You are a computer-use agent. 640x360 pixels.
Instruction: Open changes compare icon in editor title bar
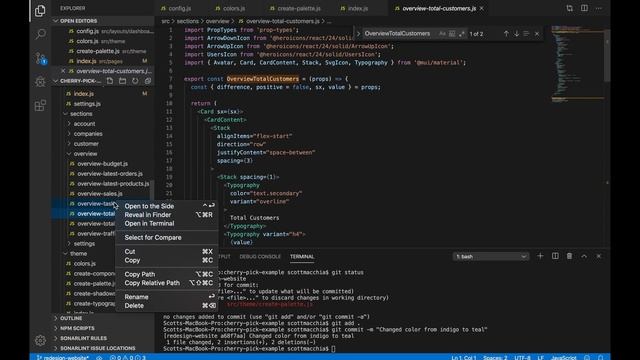569,8
